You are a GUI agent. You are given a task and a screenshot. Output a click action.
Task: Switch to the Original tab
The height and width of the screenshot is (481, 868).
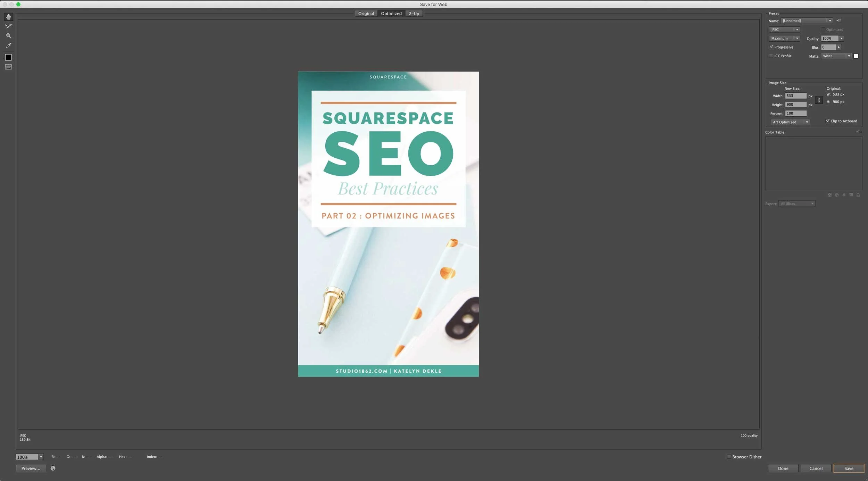coord(366,14)
